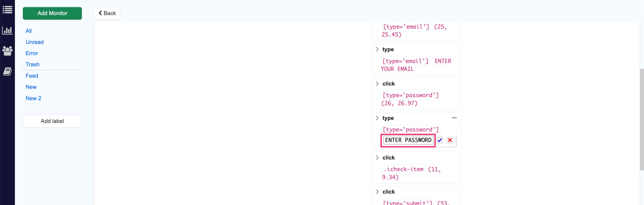The image size is (644, 205).
Task: Click the Add Monitor button
Action: pyautogui.click(x=52, y=13)
